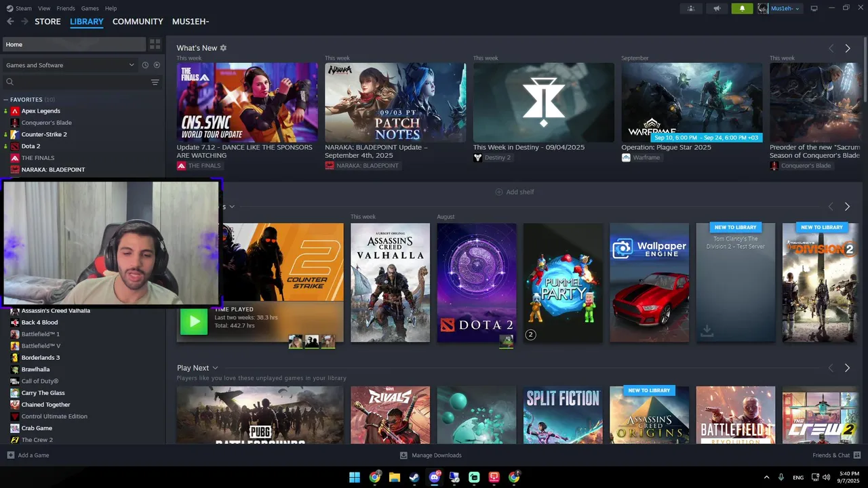Select Borderlands 3 in library list
Screen dimensions: 868x488
(x=40, y=358)
